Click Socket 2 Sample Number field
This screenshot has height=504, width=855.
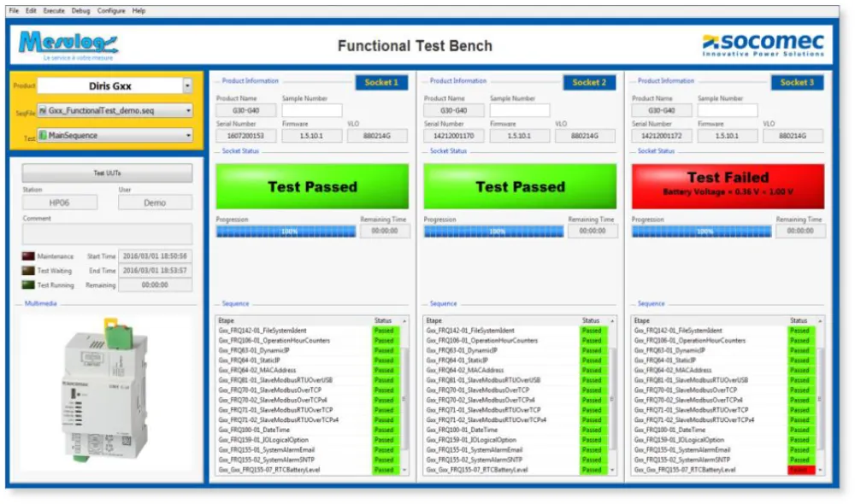click(520, 110)
